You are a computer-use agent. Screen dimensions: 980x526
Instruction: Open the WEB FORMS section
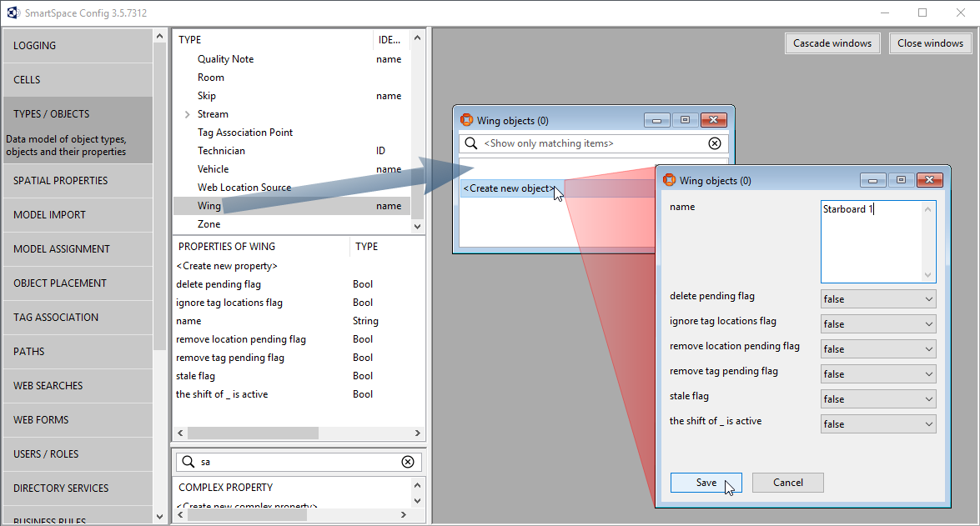point(78,420)
